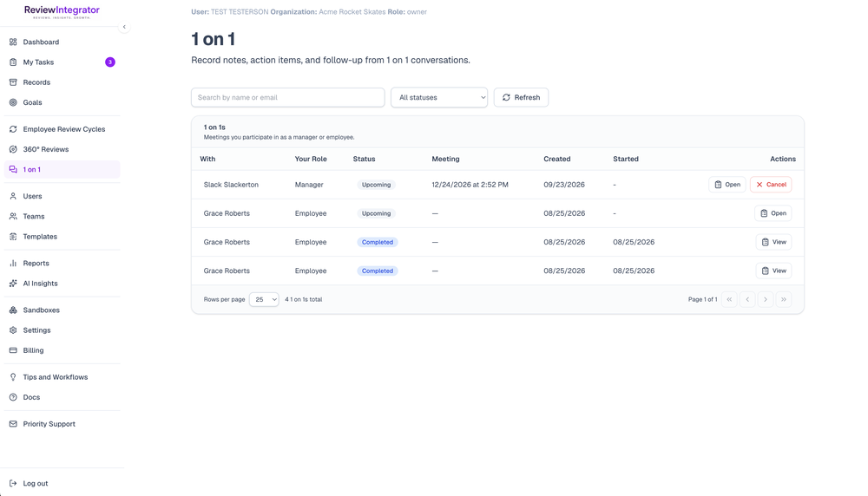Click the 360° Reviews circular icon
Screen dimensions: 868x496
click(x=13, y=149)
